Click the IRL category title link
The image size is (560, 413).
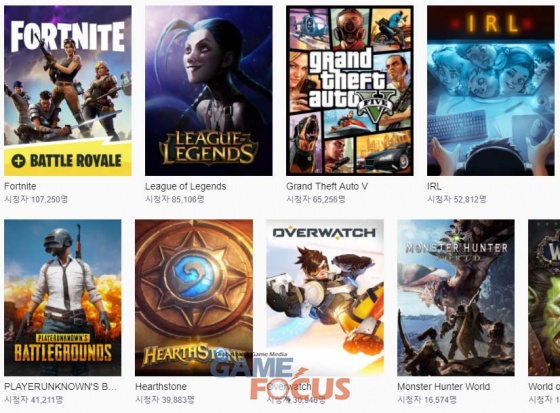point(434,186)
